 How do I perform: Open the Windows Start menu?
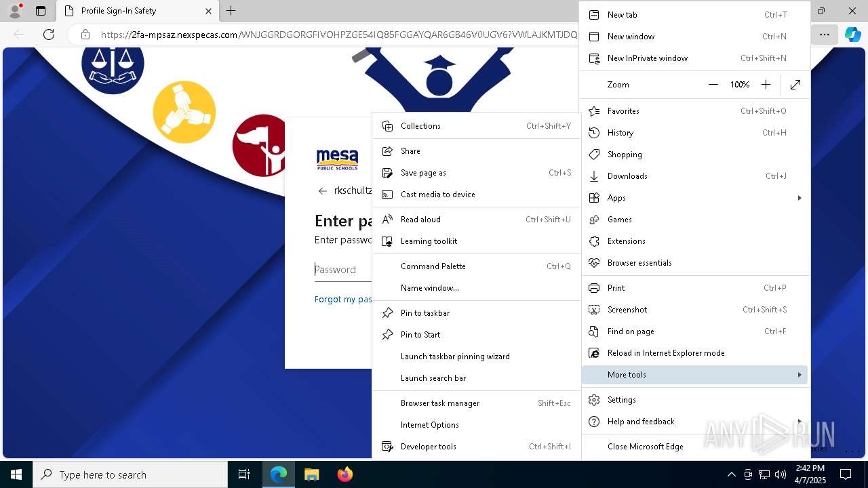tap(16, 474)
